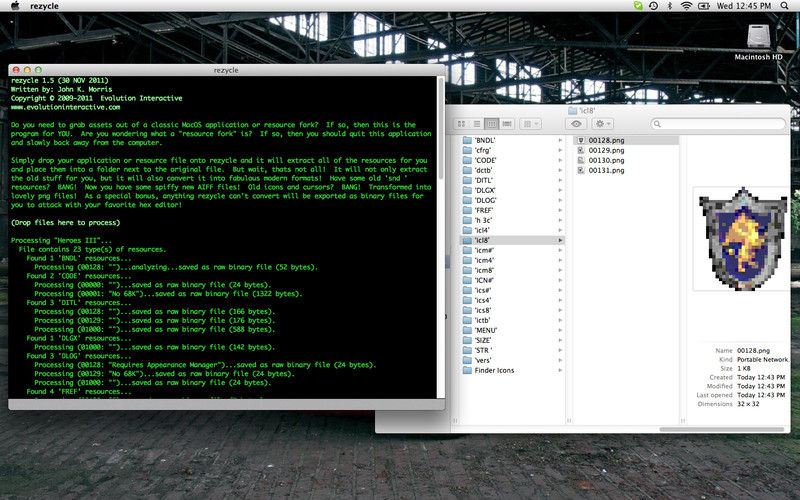This screenshot has width=800, height=500.
Task: Select file 00128.png
Action: pyautogui.click(x=626, y=140)
